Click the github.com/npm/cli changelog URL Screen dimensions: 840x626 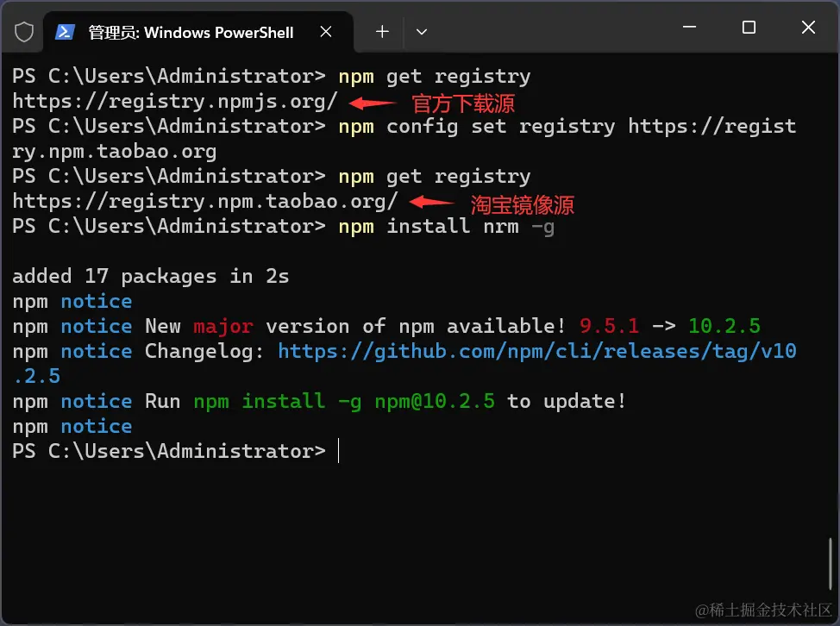click(x=537, y=351)
